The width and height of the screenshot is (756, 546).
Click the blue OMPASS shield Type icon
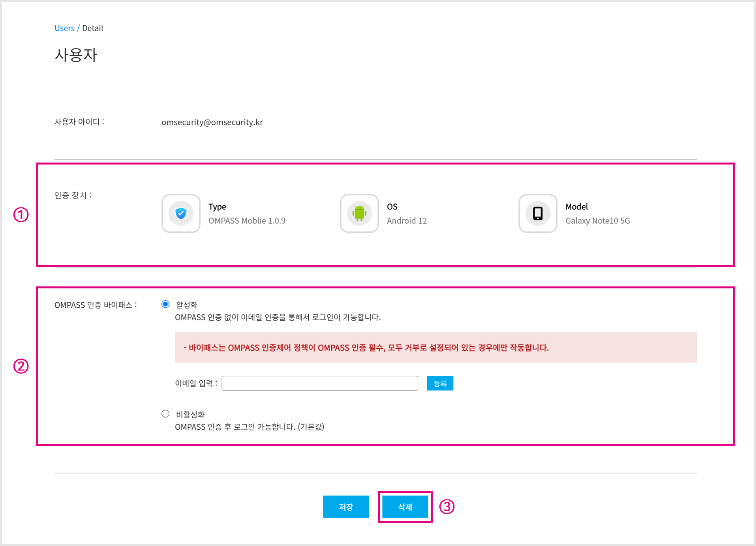(x=181, y=213)
